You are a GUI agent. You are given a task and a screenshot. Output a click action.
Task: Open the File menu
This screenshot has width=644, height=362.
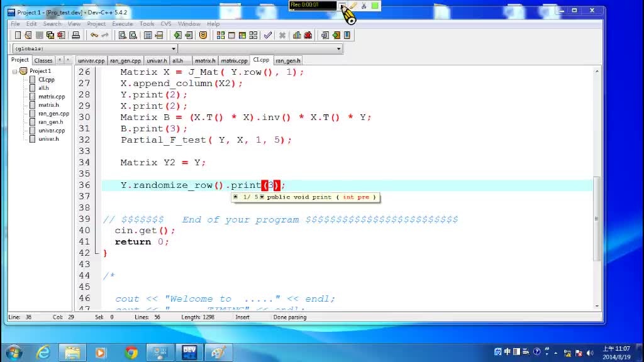click(15, 24)
